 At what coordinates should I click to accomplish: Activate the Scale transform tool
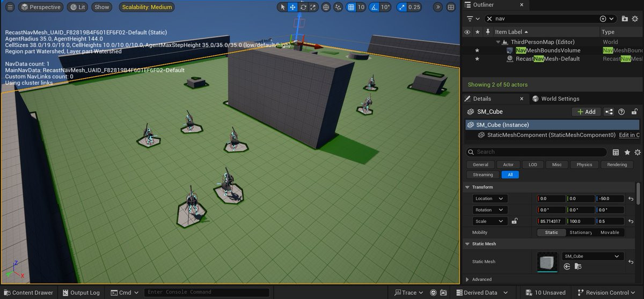[x=314, y=7]
